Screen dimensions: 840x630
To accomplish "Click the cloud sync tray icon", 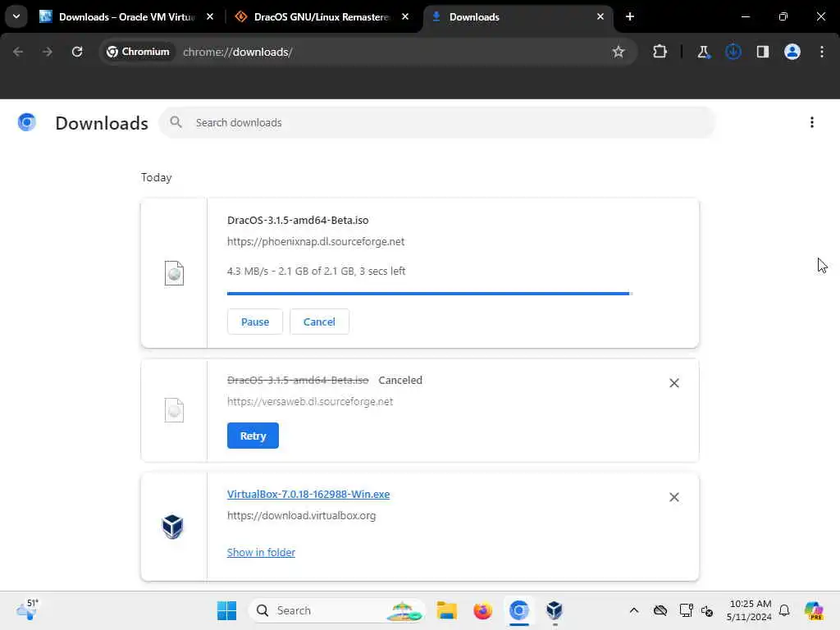I will point(660,610).
